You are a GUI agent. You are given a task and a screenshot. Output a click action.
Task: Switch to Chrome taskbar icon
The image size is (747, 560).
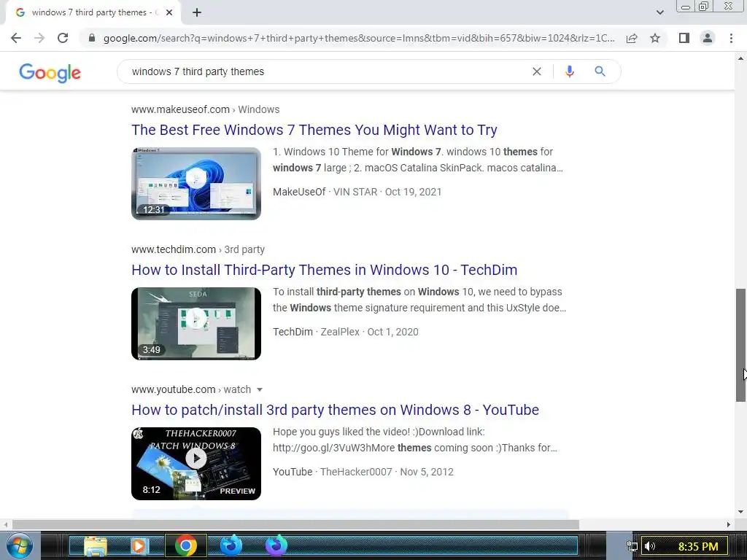coord(186,545)
